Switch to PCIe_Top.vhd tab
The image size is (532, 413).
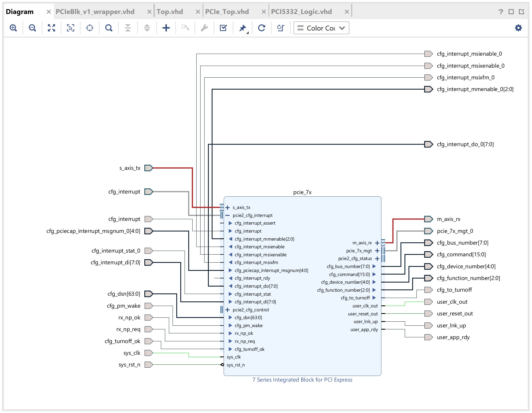coord(227,12)
